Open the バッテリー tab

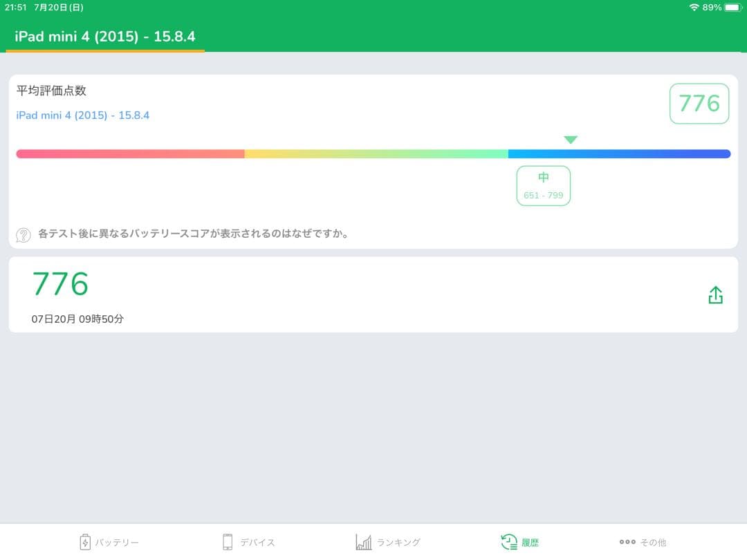click(x=109, y=542)
